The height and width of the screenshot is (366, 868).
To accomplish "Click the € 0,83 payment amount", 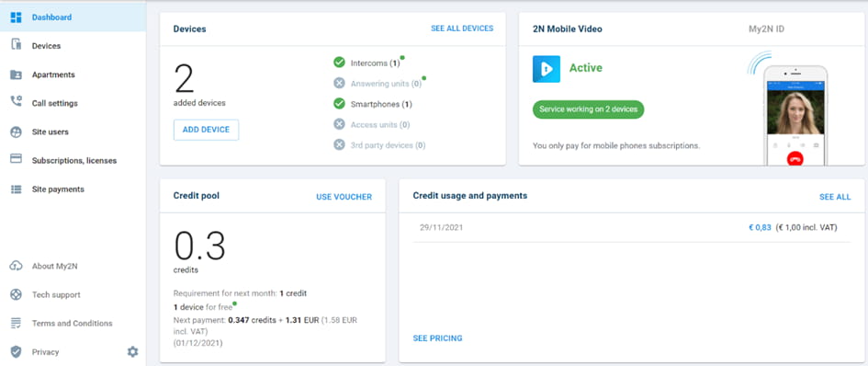I will click(760, 227).
